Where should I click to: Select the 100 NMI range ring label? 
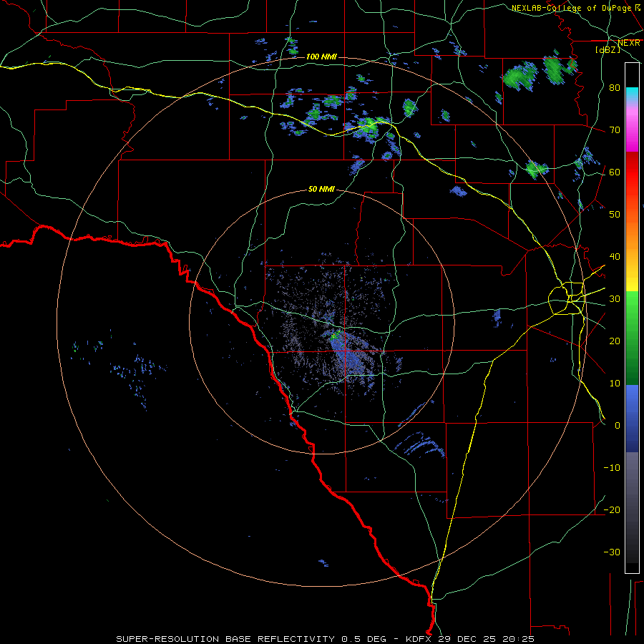[x=321, y=57]
